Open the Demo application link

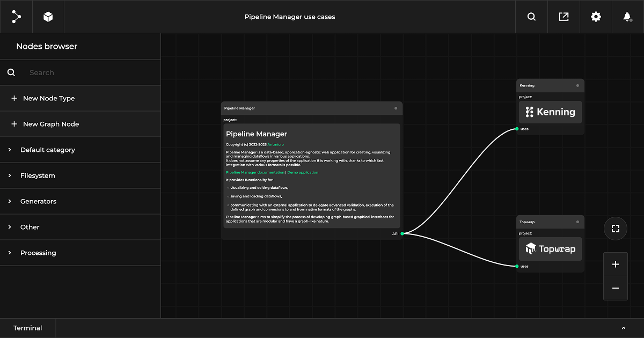tap(303, 172)
